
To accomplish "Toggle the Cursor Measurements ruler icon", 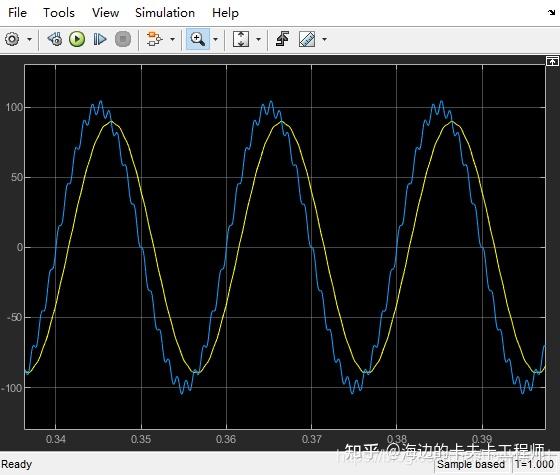I will click(307, 39).
